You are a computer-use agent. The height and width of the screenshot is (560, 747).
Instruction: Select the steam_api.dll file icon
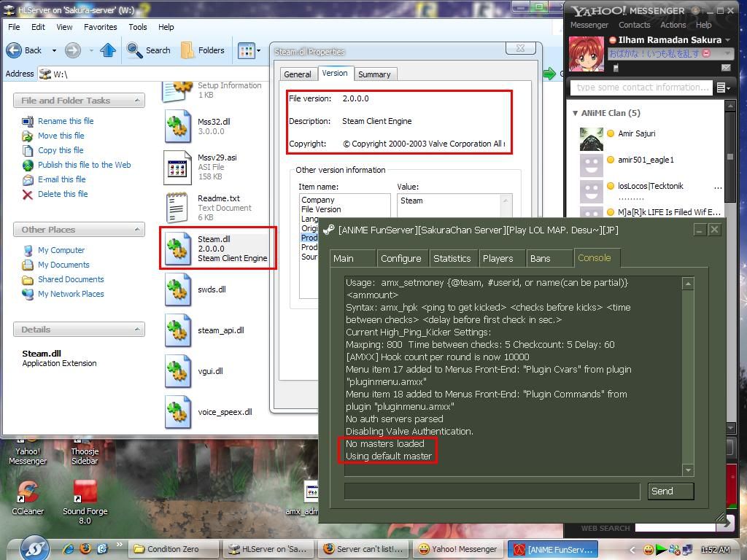[178, 330]
